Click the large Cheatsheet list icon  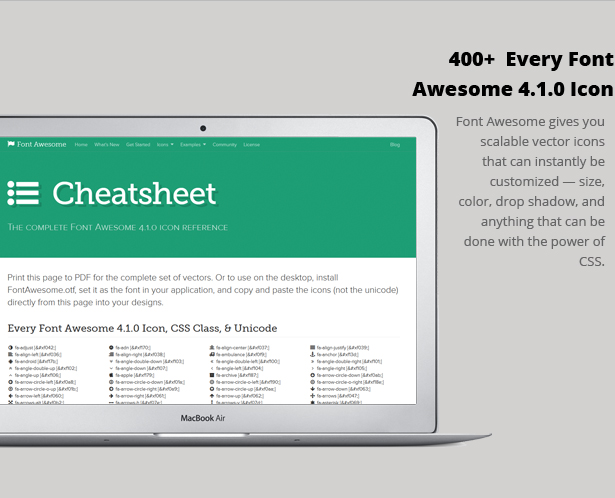pos(23,193)
